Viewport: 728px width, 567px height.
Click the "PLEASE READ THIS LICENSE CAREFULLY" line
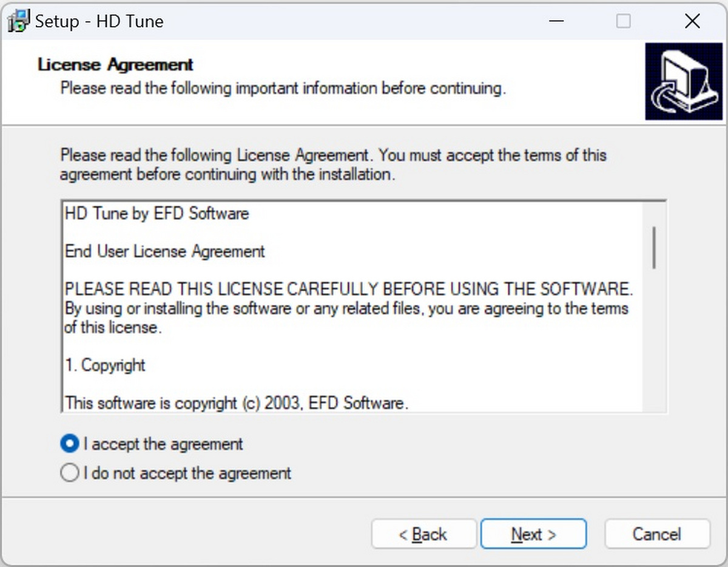pos(349,288)
